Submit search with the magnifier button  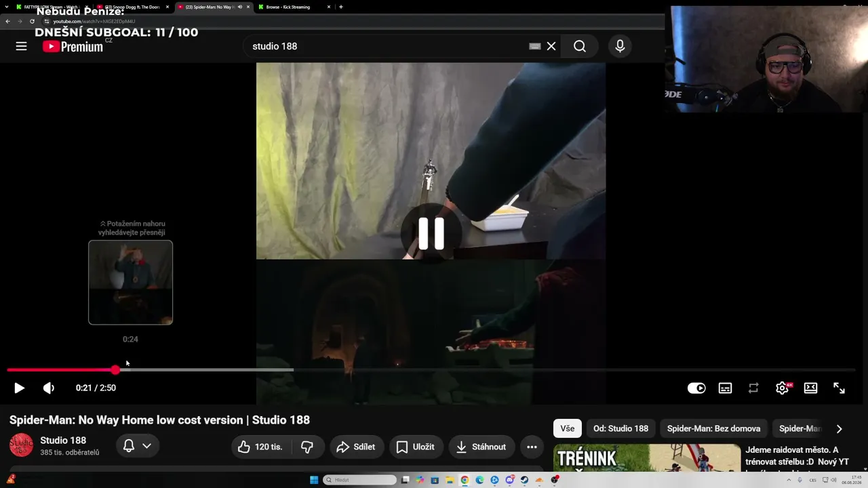[580, 46]
